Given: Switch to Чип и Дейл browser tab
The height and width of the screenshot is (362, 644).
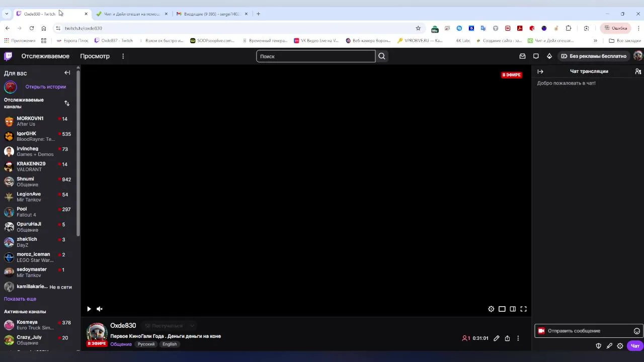Looking at the screenshot, I should coord(132,14).
